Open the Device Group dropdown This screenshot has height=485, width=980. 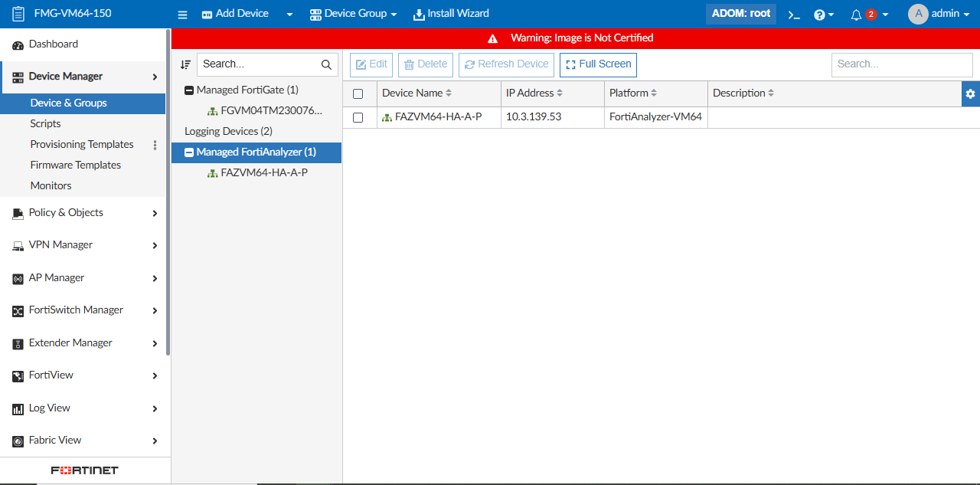pyautogui.click(x=353, y=13)
